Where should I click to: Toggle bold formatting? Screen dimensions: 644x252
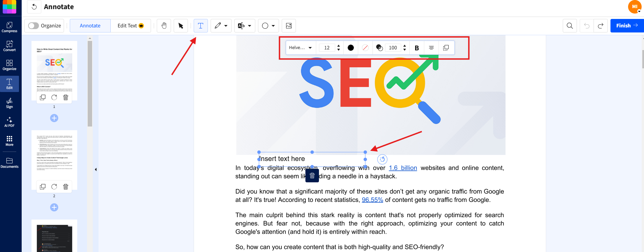tap(417, 48)
